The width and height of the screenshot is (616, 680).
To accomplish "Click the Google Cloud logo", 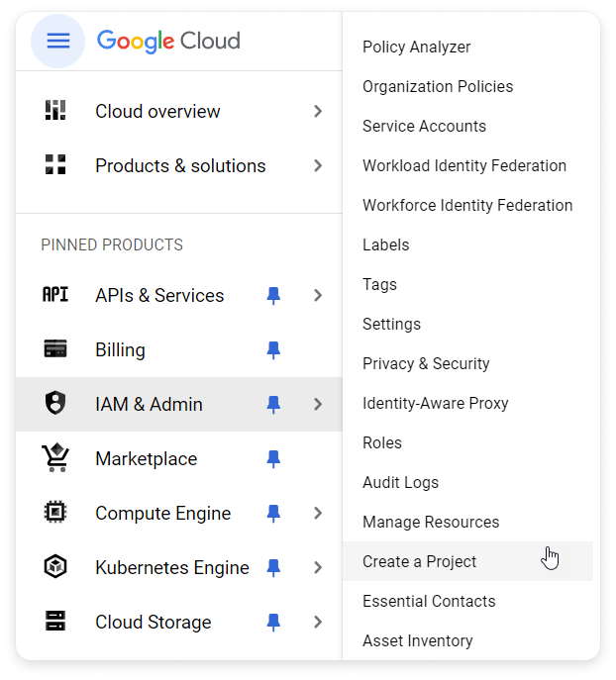I will click(168, 42).
